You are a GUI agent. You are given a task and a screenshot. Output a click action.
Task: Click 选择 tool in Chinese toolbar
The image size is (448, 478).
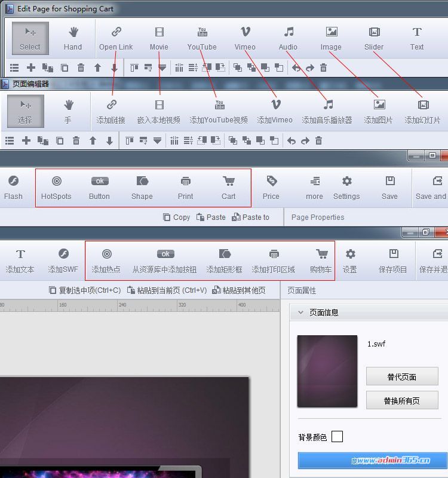(x=25, y=111)
